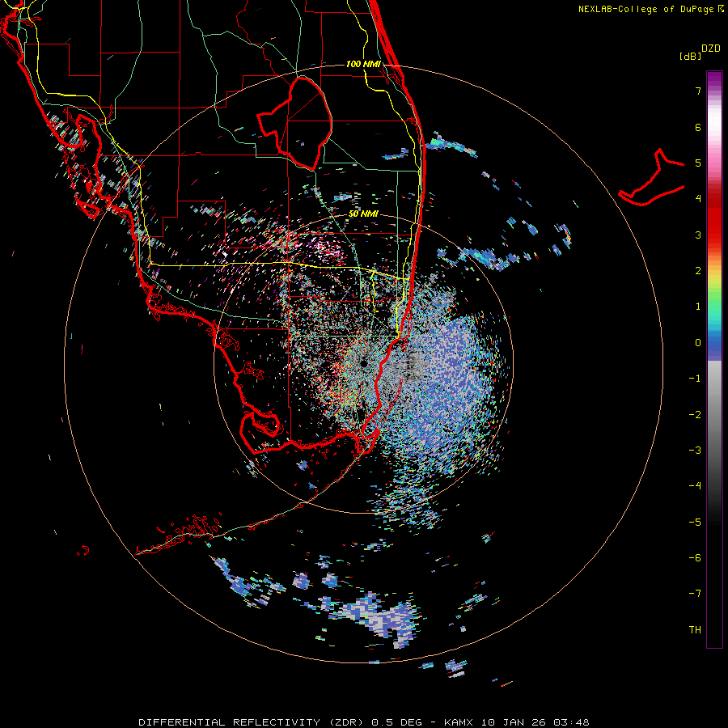Click the [dB] units label
The height and width of the screenshot is (728, 728).
(x=690, y=56)
